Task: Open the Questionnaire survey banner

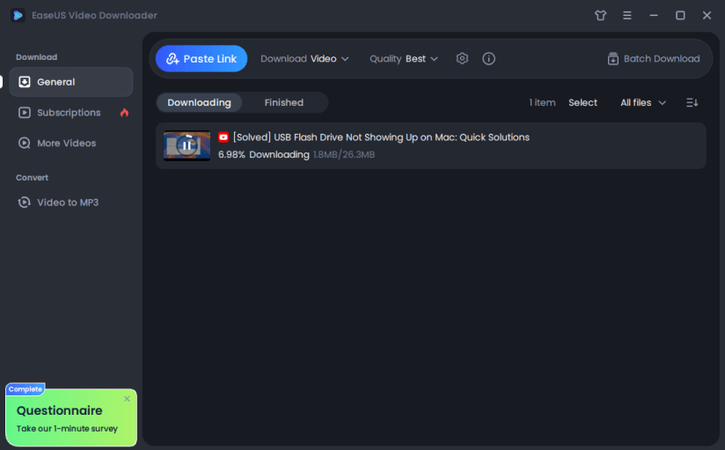Action: pyautogui.click(x=71, y=418)
